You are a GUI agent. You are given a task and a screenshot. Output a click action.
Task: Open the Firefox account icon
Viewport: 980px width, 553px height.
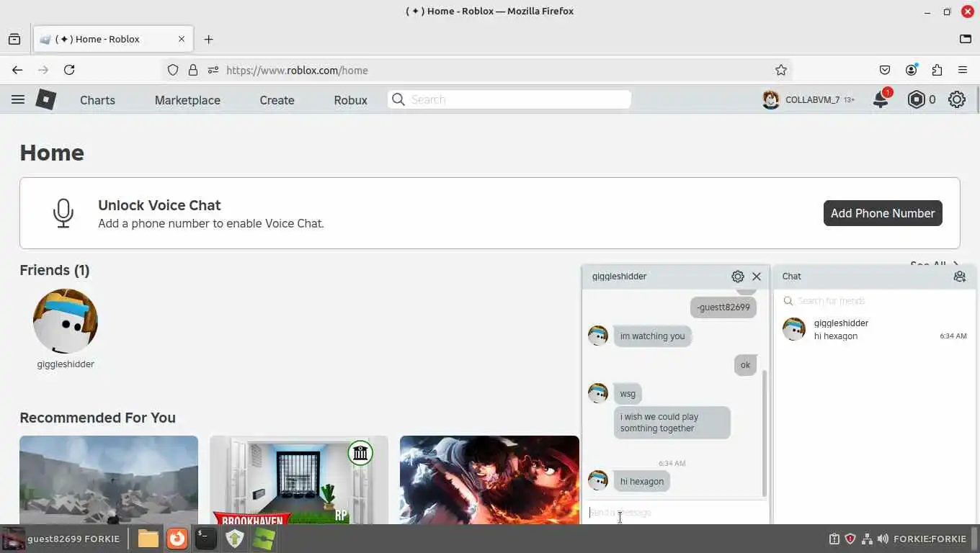click(912, 70)
